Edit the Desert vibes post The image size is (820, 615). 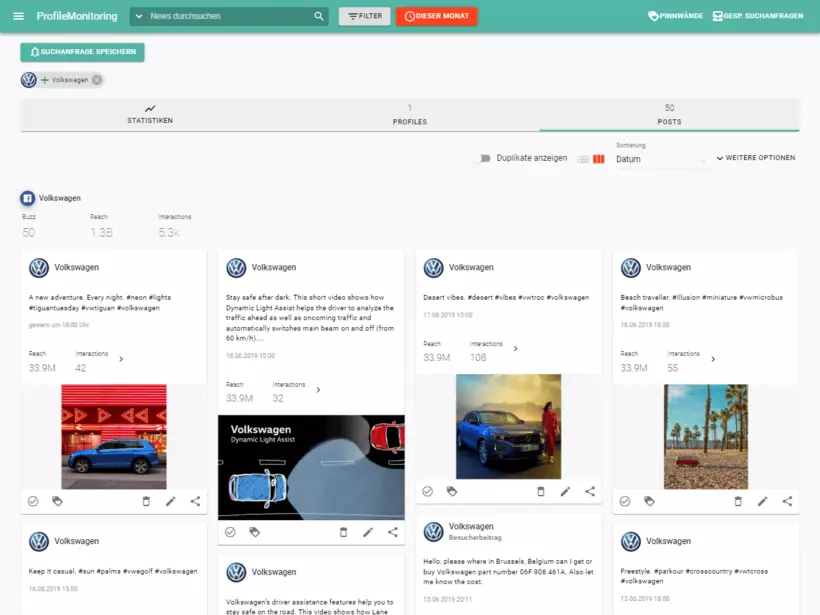[x=565, y=492]
